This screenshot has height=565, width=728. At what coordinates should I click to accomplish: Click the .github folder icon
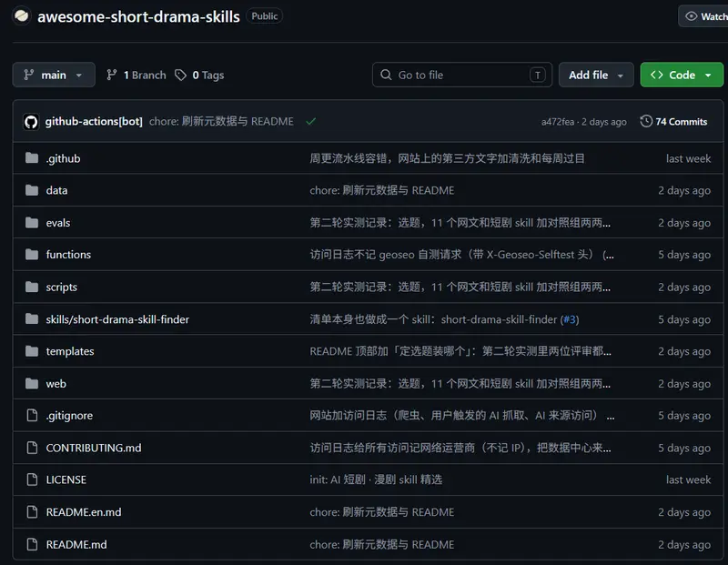[x=32, y=158]
